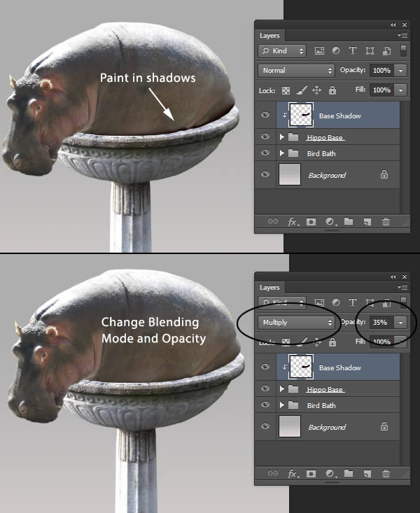Click Lock all padlock icon in upper panel
This screenshot has height=513, width=420.
click(332, 90)
